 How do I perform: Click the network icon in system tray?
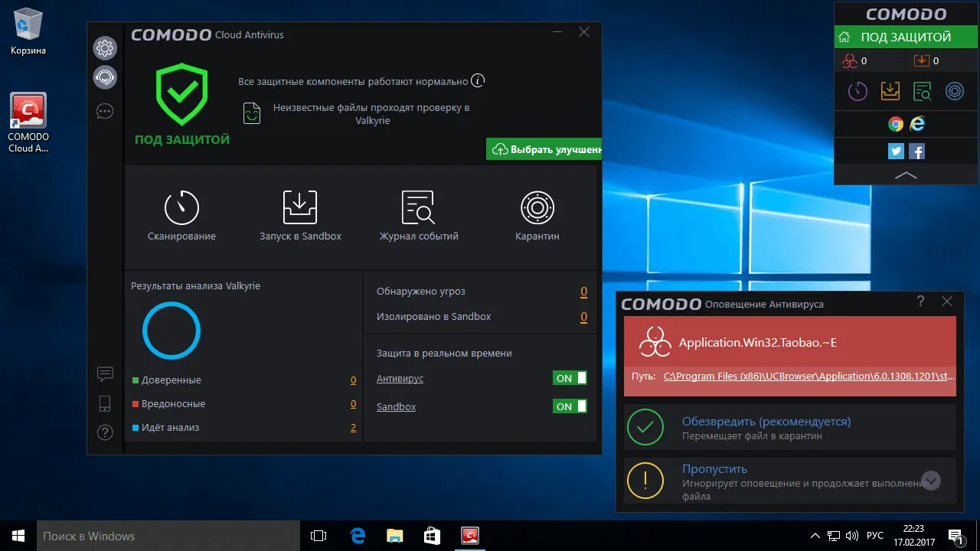click(832, 536)
